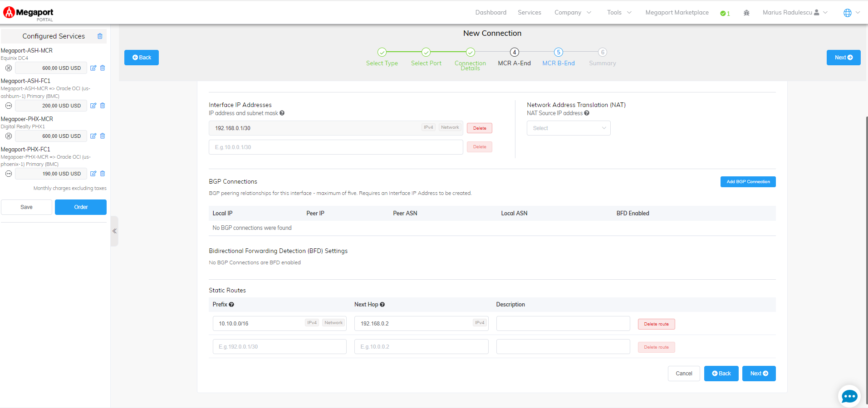
Task: Delete all configured services with top trash icon
Action: point(100,36)
